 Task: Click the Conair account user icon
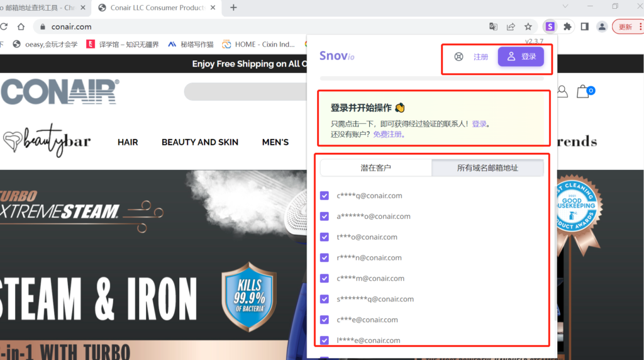562,91
